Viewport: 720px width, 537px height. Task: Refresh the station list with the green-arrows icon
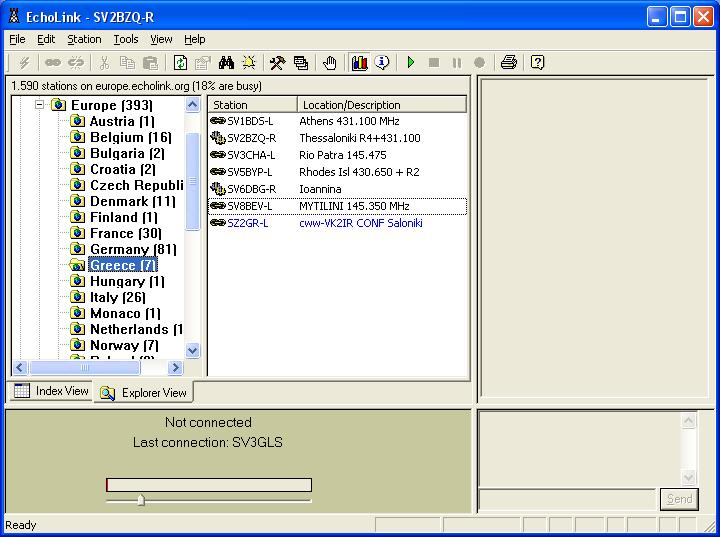point(180,62)
